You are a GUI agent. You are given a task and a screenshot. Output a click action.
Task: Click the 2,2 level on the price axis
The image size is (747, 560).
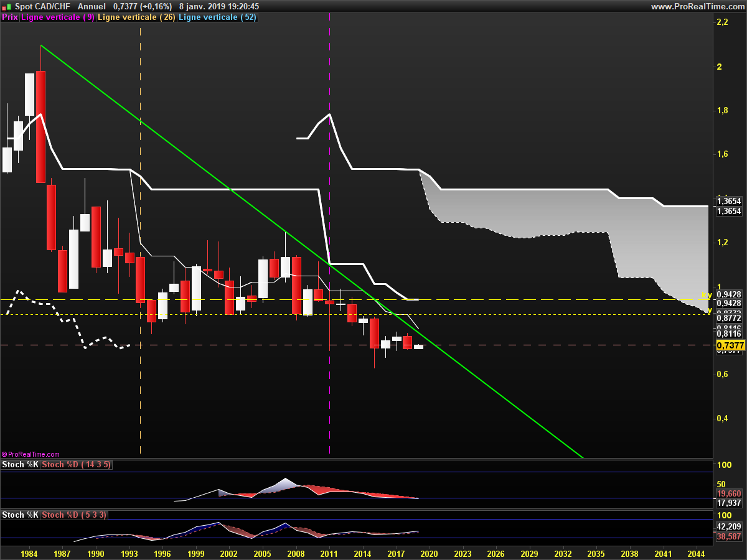point(722,22)
